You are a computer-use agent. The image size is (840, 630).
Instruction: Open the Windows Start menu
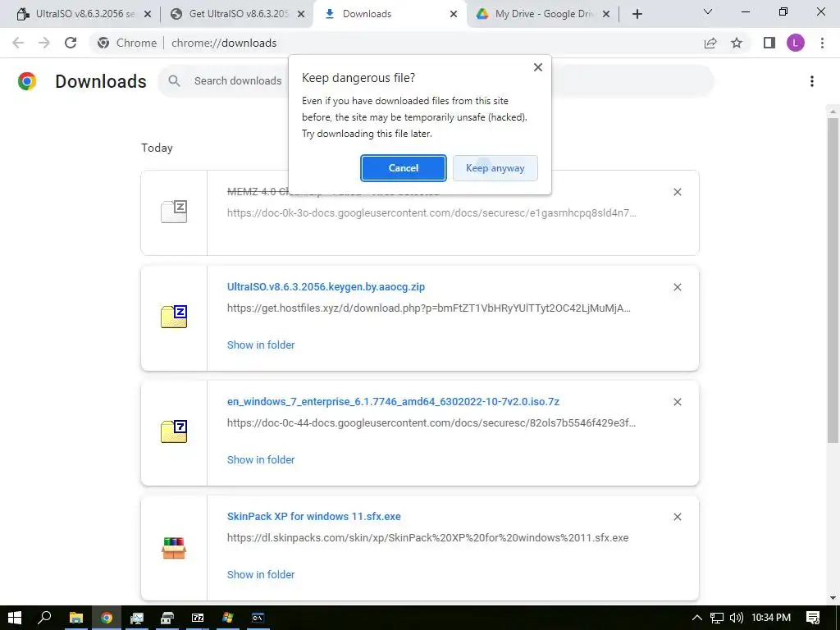[15, 618]
